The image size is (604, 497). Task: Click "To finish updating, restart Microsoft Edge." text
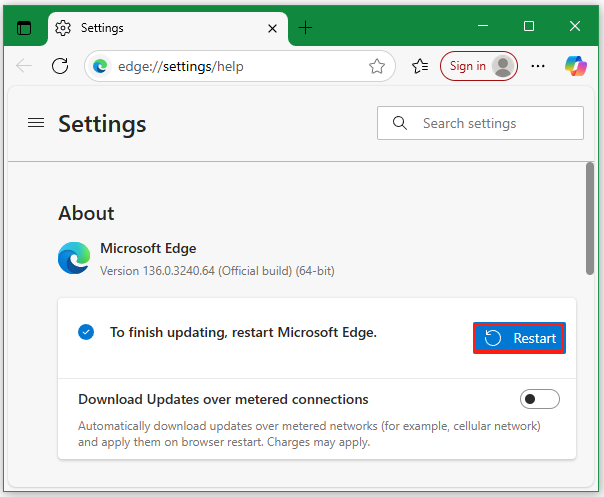tap(243, 332)
